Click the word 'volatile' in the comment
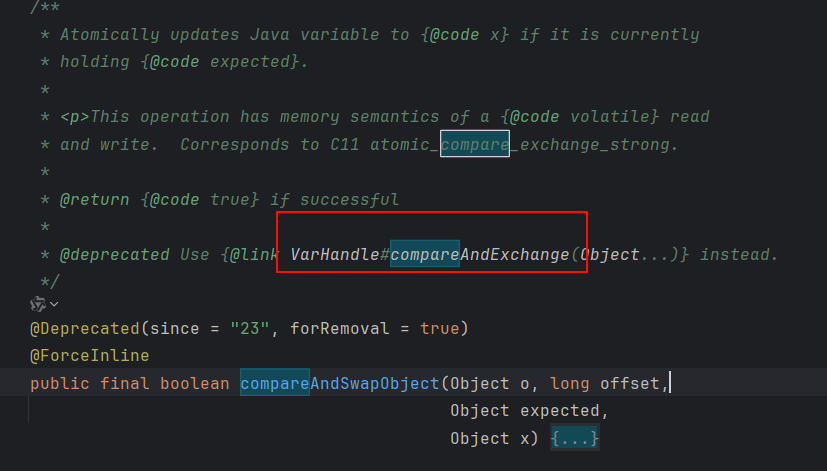 coord(609,117)
